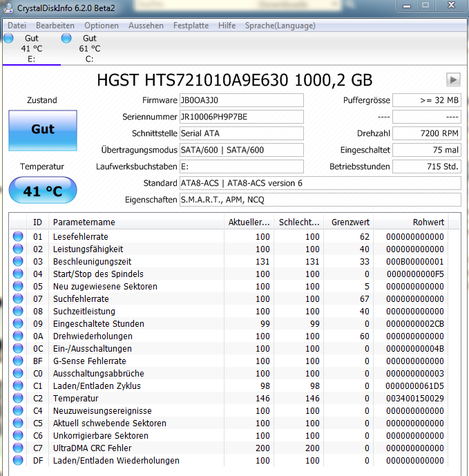
Task: Click the Betriebsstunden field 715 Std.
Action: 427,166
